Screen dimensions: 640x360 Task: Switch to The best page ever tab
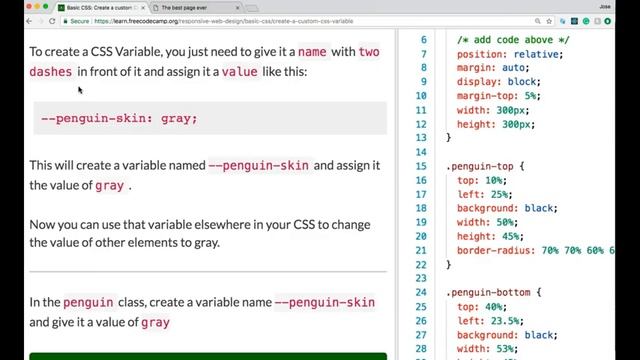point(196,8)
